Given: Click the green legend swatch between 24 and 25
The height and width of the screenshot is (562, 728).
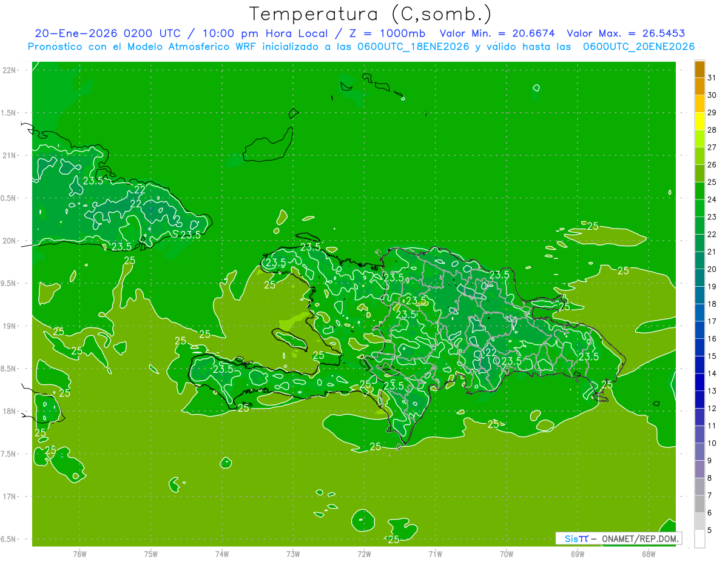Looking at the screenshot, I should point(699,191).
